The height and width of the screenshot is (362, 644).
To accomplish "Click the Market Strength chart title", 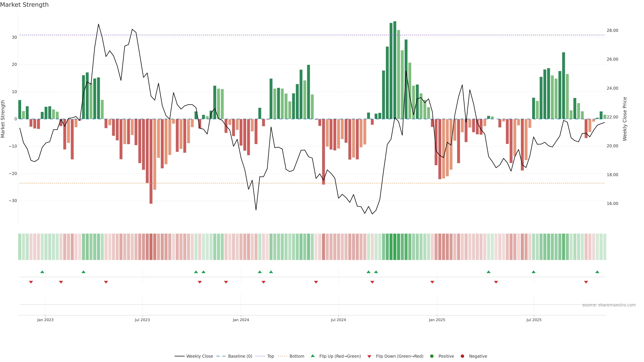I will click(x=24, y=5).
